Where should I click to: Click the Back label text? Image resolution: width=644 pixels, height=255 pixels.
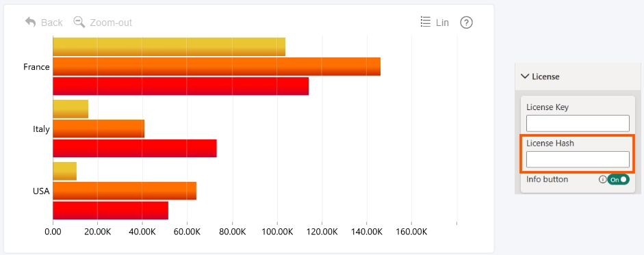tap(52, 23)
